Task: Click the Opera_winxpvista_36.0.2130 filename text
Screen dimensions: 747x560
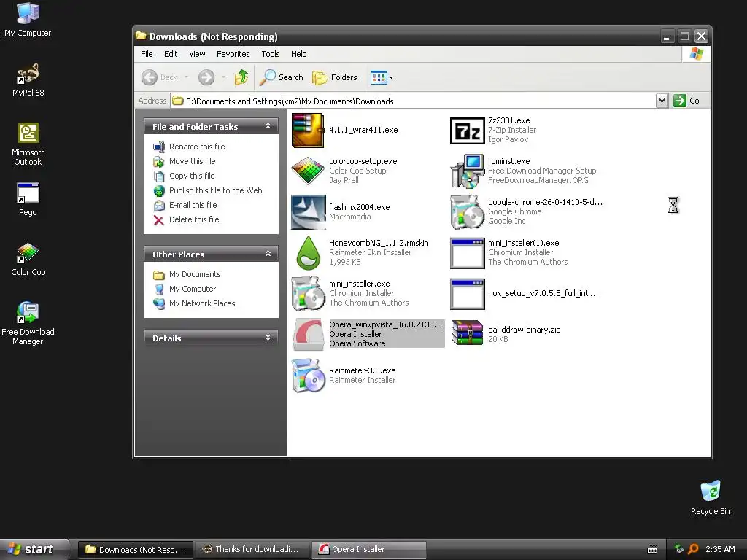Action: coord(385,324)
